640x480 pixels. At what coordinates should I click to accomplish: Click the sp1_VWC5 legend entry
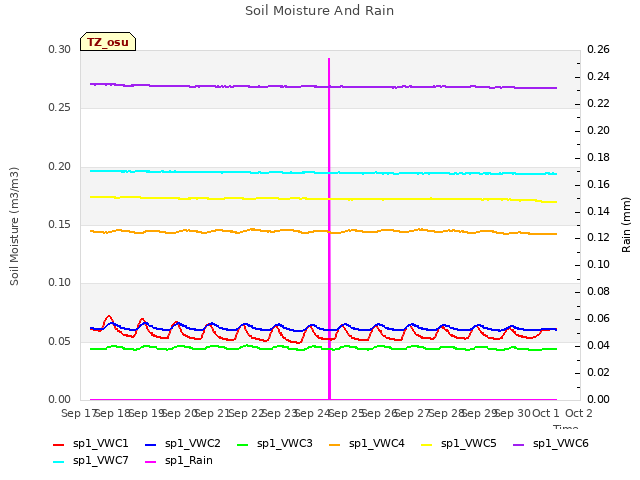pyautogui.click(x=459, y=444)
